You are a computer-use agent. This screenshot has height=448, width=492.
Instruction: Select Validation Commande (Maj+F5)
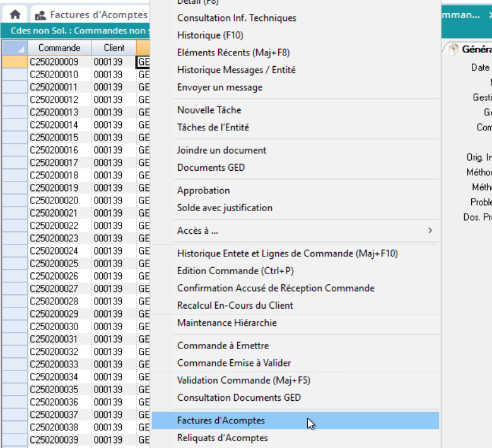coord(243,381)
